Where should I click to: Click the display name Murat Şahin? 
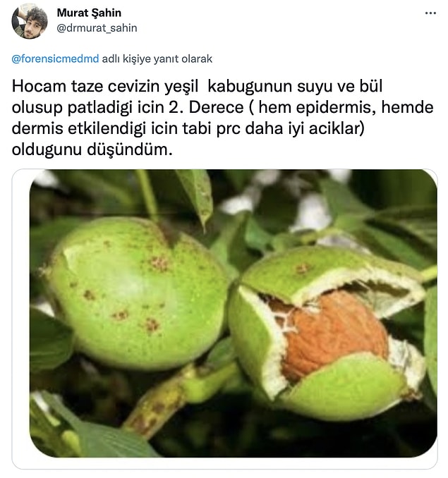tap(89, 13)
